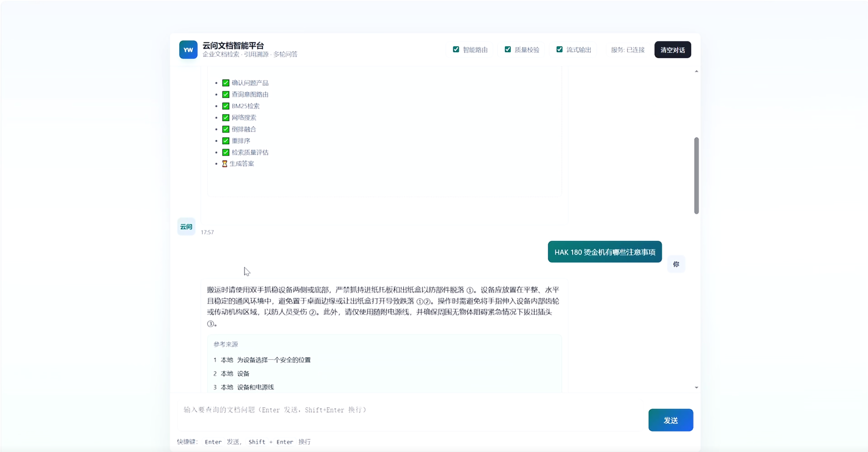Click the YW platform logo icon
This screenshot has height=452, width=868.
[x=188, y=50]
